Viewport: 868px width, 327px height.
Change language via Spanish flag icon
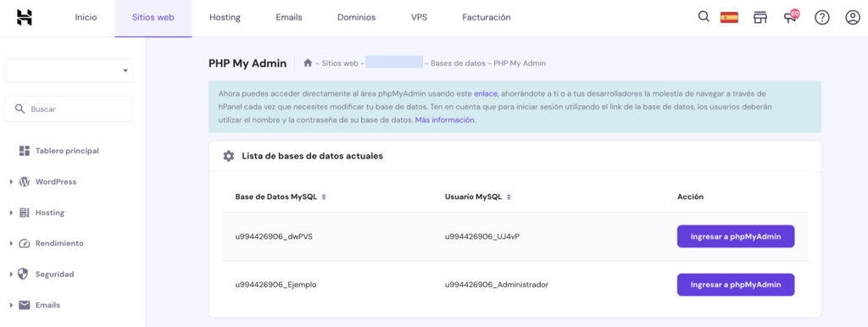click(729, 17)
